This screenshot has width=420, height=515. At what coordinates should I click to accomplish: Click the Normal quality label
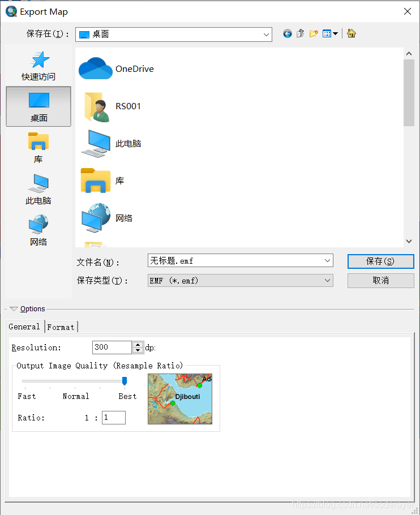pos(76,396)
